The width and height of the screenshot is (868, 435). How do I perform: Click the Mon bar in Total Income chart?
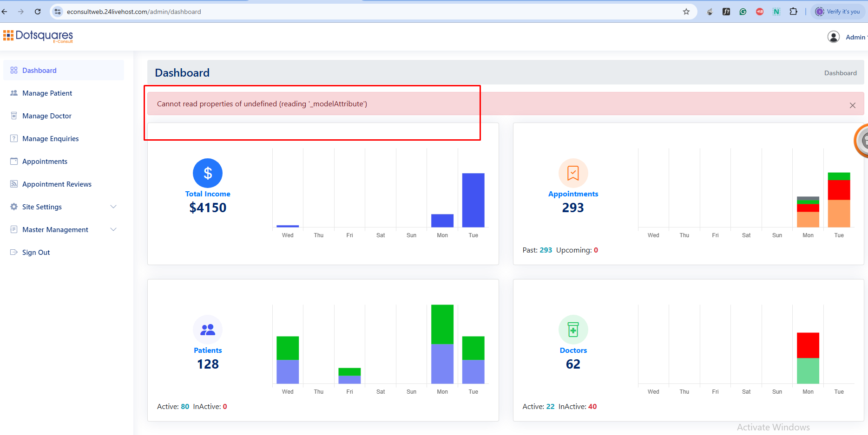coord(442,221)
